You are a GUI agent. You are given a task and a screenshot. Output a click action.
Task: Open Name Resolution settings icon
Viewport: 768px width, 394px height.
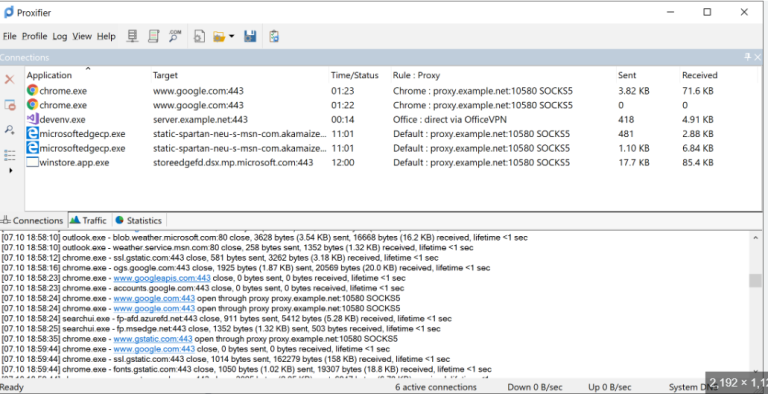coord(175,36)
